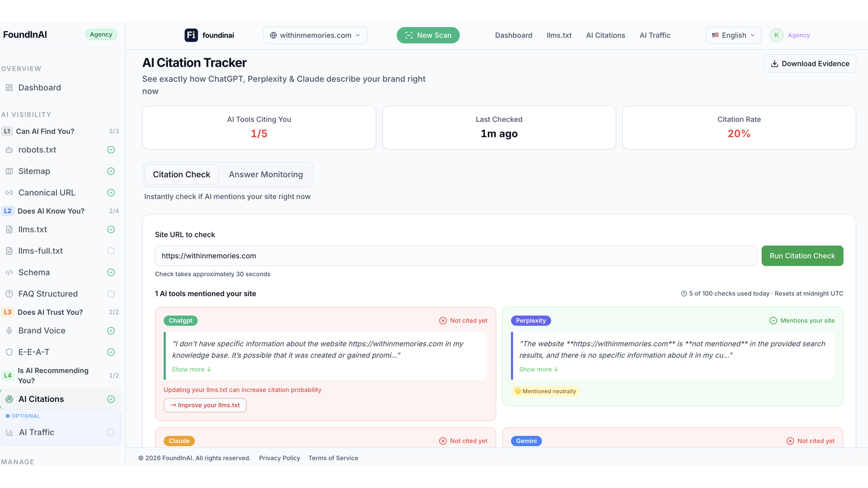This screenshot has width=868, height=488.
Task: Click the AI Traffic bar chart icon
Action: click(x=9, y=432)
